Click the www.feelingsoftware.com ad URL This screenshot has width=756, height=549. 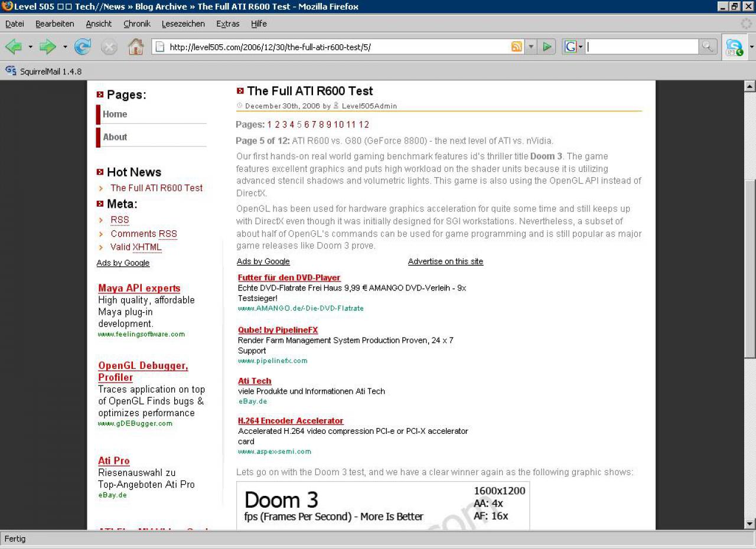[x=141, y=334]
